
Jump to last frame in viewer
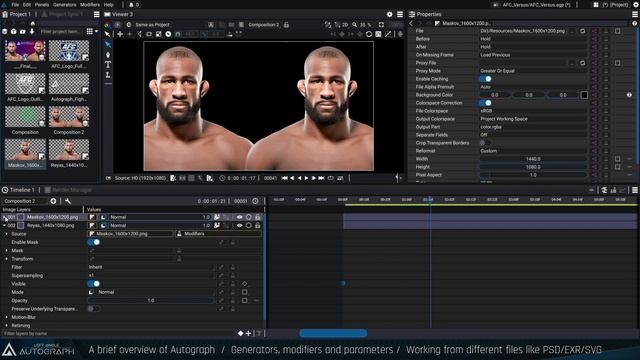pyautogui.click(x=321, y=178)
